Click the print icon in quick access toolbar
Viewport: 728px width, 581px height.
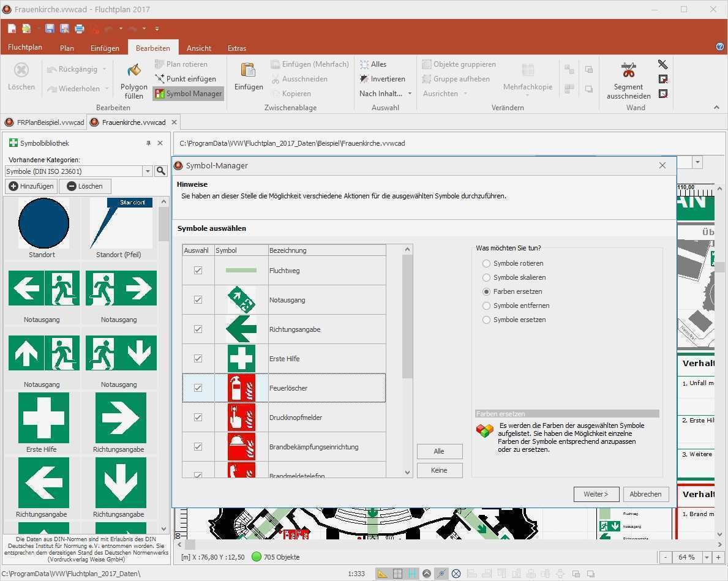[x=80, y=29]
